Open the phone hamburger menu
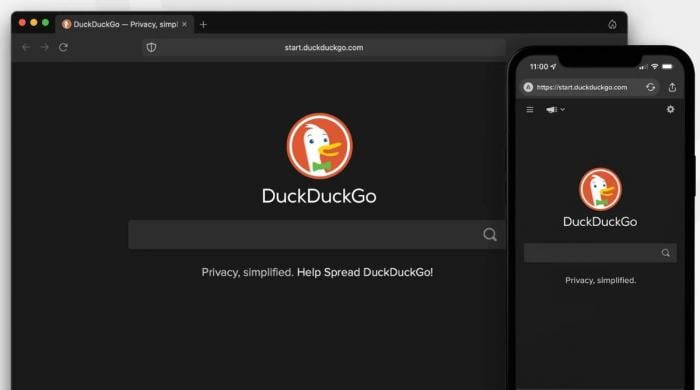 (x=530, y=110)
